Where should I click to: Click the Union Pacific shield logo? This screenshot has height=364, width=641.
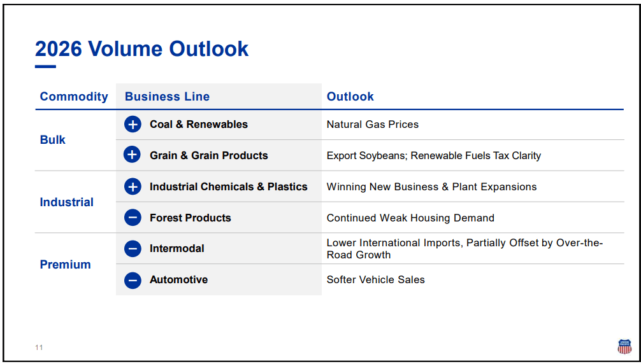624,346
